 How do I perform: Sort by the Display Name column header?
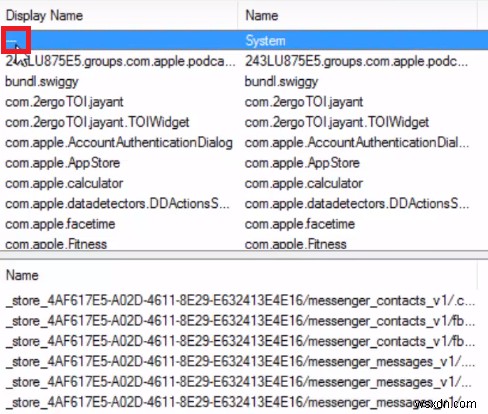pos(44,16)
